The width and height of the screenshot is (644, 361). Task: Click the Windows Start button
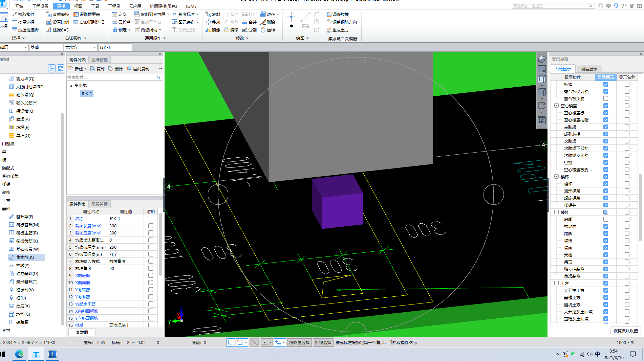(3, 354)
